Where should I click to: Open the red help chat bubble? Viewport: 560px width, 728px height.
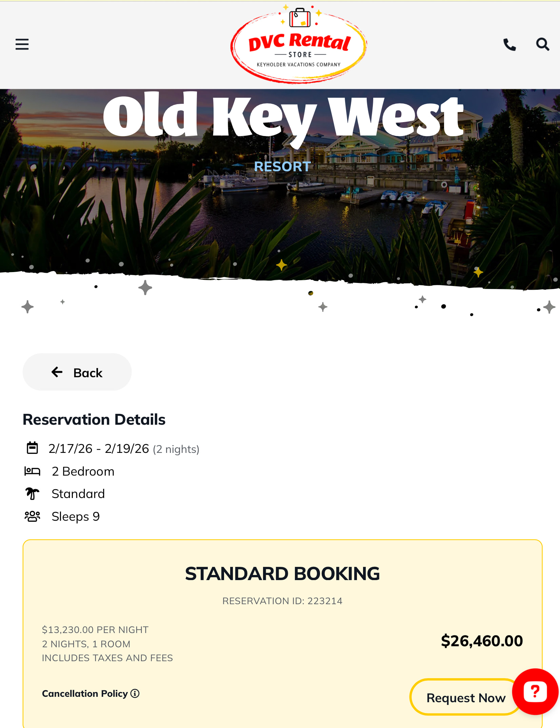pyautogui.click(x=535, y=691)
